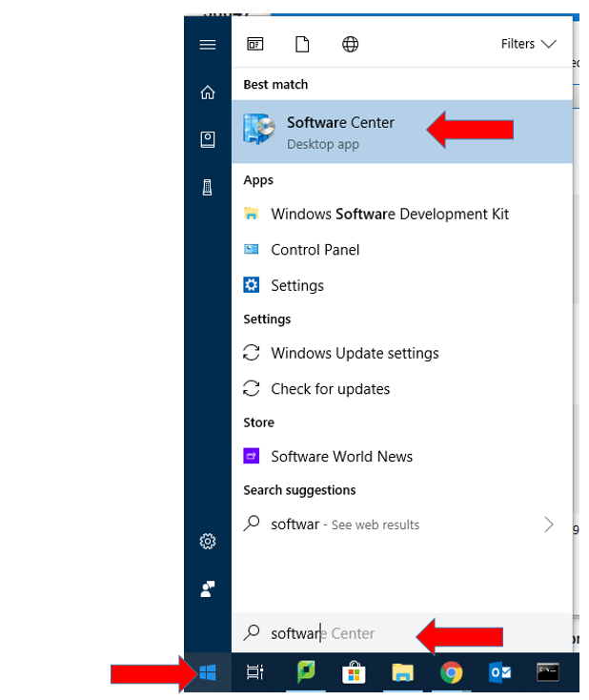Expand the softwar web results chevron
Image resolution: width=589 pixels, height=700 pixels.
[549, 525]
